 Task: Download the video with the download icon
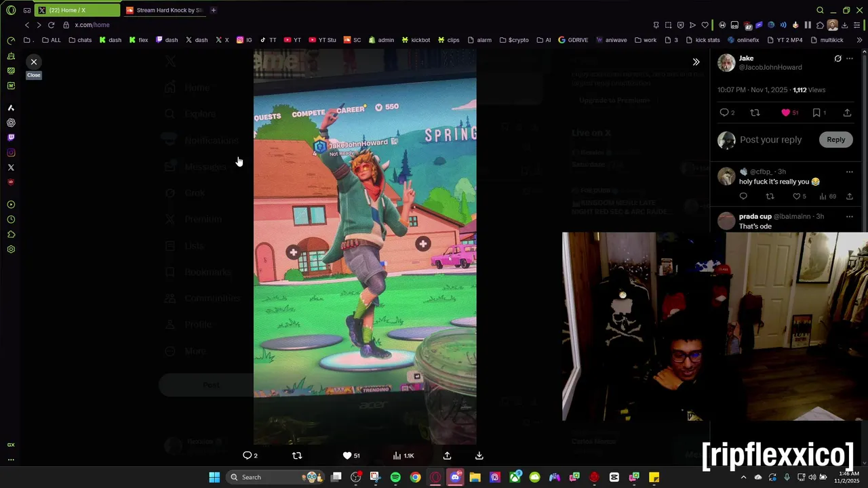[x=479, y=455]
